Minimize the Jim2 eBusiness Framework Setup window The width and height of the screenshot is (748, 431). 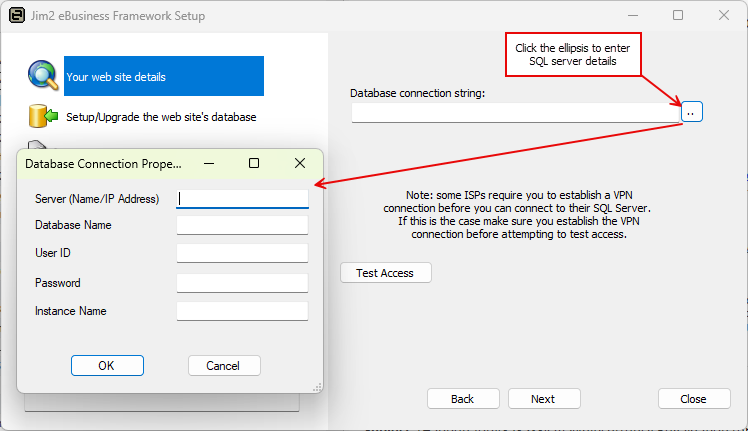pos(633,16)
